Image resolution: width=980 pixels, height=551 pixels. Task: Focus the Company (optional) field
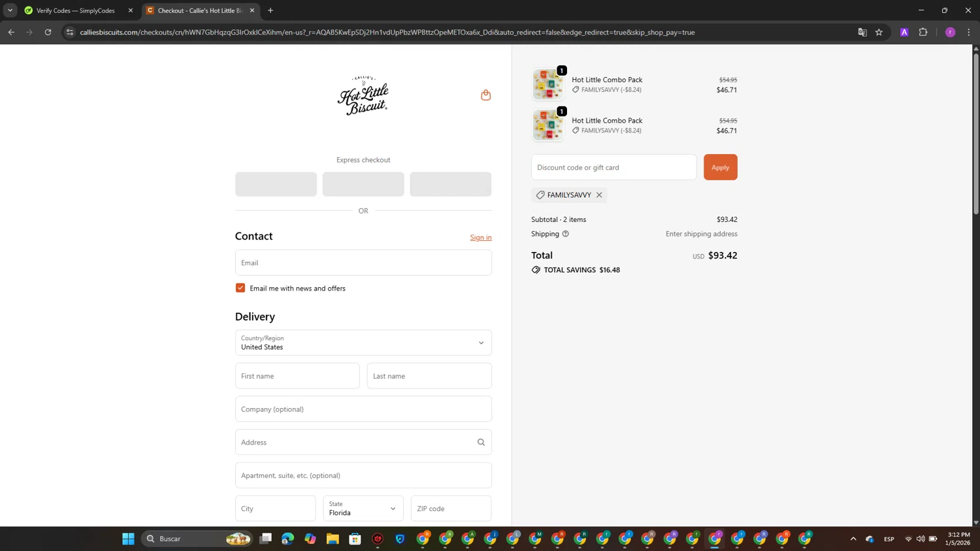(363, 409)
